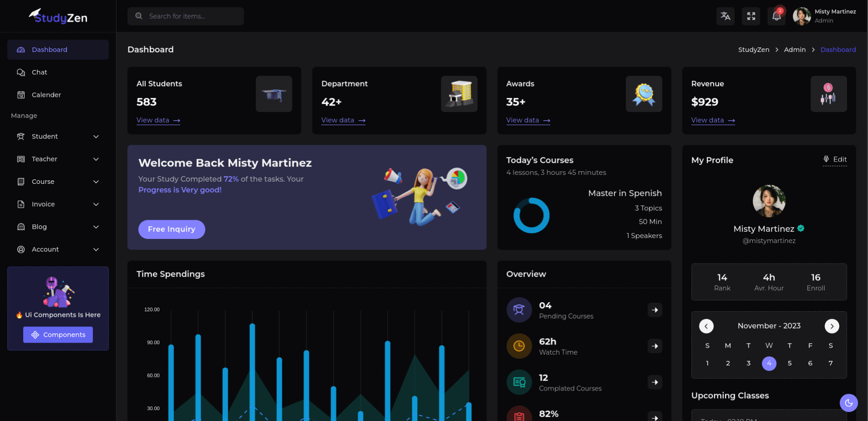Toggle dark/light mode moon button
The image size is (868, 421).
(x=849, y=403)
